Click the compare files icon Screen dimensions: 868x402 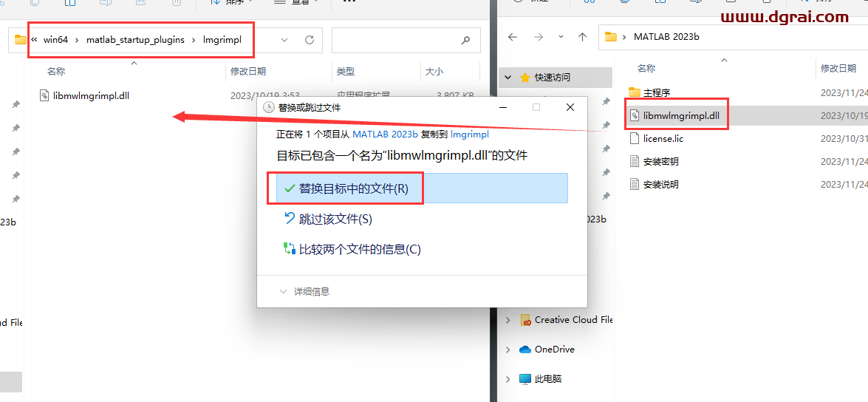tap(290, 248)
